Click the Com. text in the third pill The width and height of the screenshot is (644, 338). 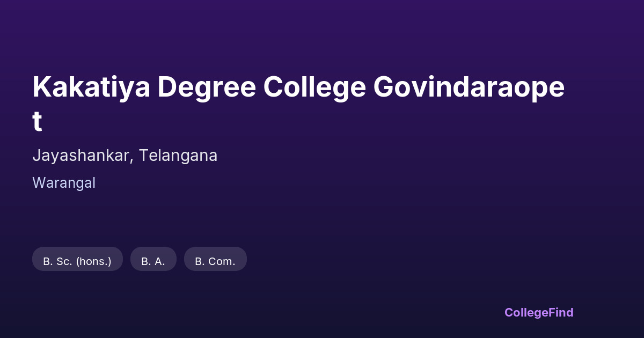click(222, 261)
